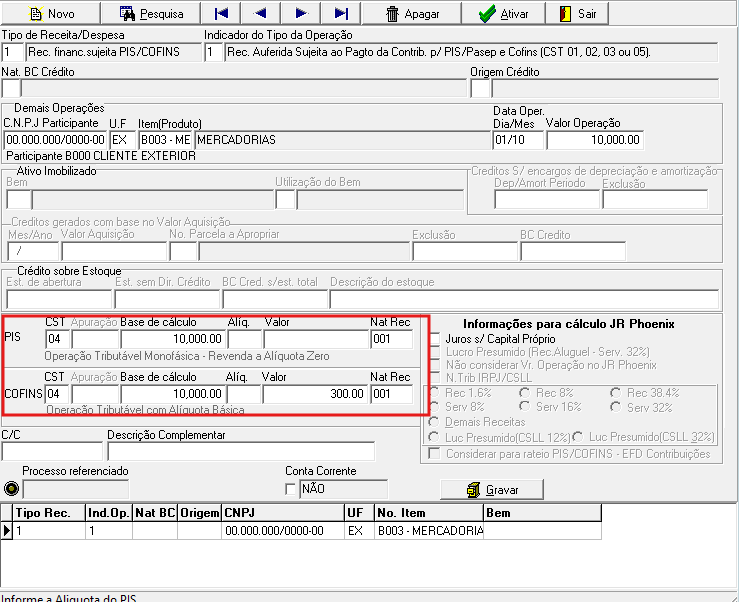Go to next record arrow
This screenshot has width=739, height=602.
point(300,13)
